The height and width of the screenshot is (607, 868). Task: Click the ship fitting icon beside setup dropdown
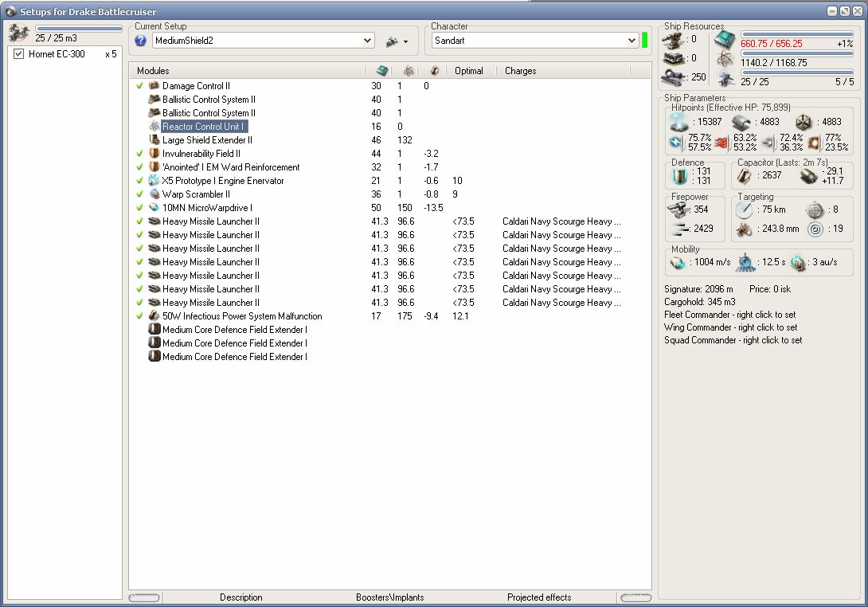(x=391, y=41)
